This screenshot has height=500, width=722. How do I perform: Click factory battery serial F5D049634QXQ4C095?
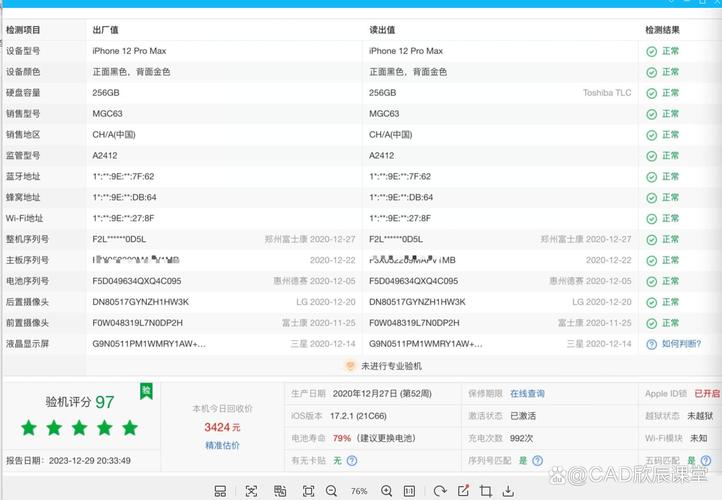click(137, 281)
